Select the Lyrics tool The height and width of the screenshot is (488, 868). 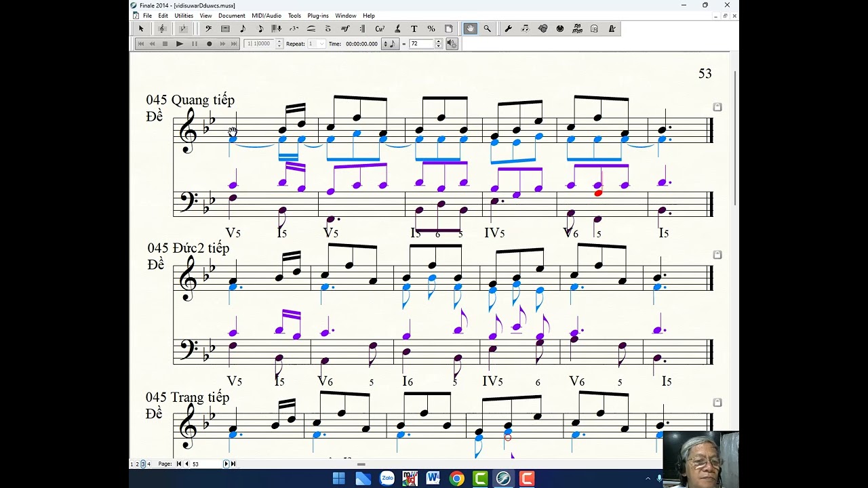pyautogui.click(x=397, y=28)
